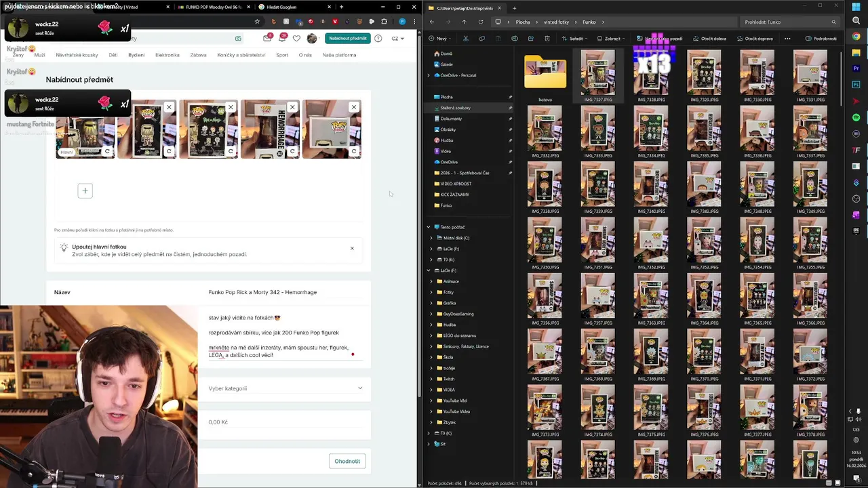Open the Zobrazit view dropdown
Viewport: 868px width, 488px height.
click(x=612, y=39)
